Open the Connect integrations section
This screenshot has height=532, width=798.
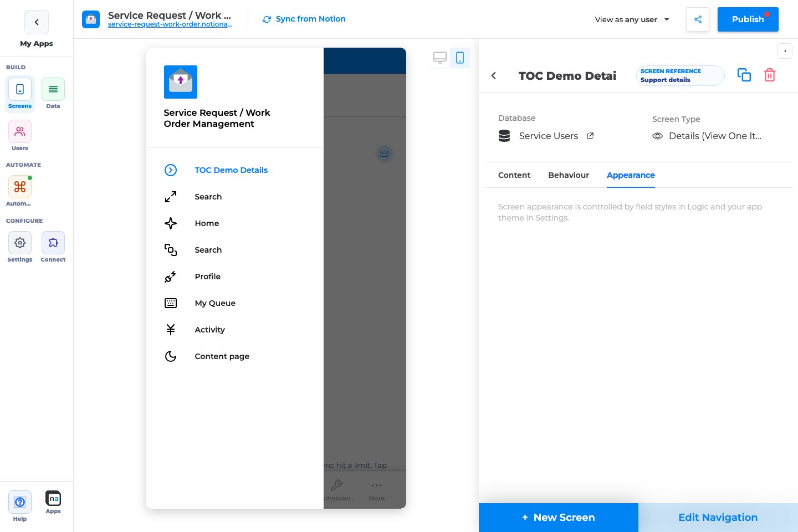(x=53, y=247)
